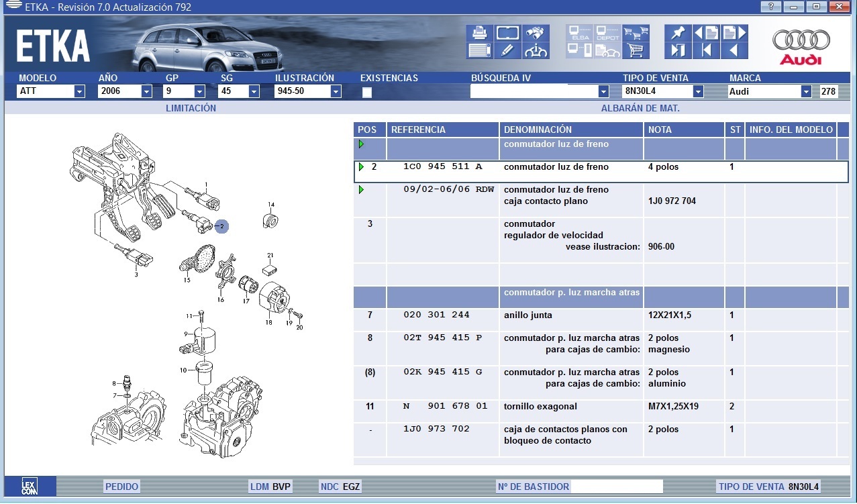Image resolution: width=857 pixels, height=504 pixels.
Task: Click the help question mark button
Action: click(x=770, y=7)
